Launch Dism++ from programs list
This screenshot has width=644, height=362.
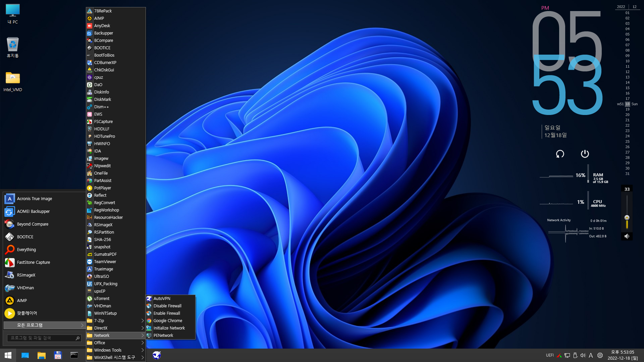[116, 107]
